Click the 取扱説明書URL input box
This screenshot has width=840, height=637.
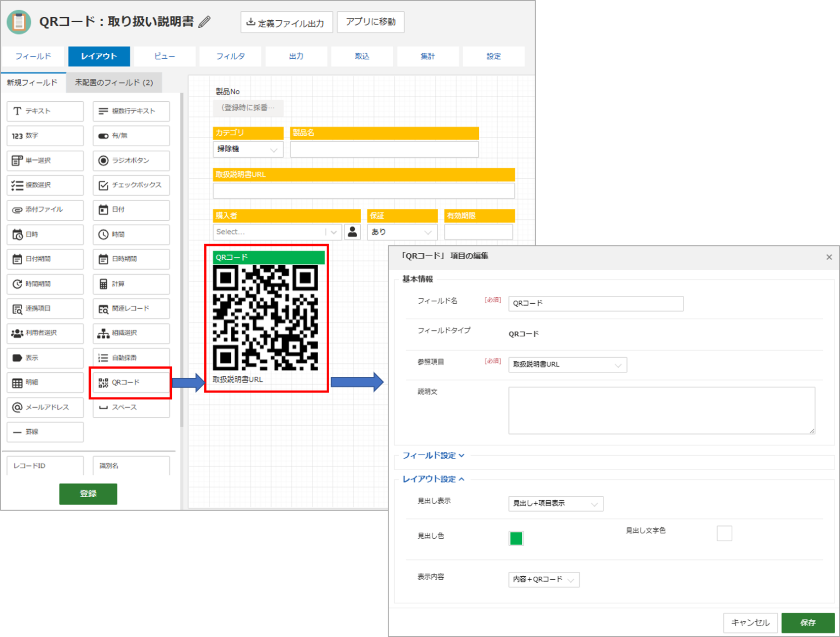pos(364,191)
